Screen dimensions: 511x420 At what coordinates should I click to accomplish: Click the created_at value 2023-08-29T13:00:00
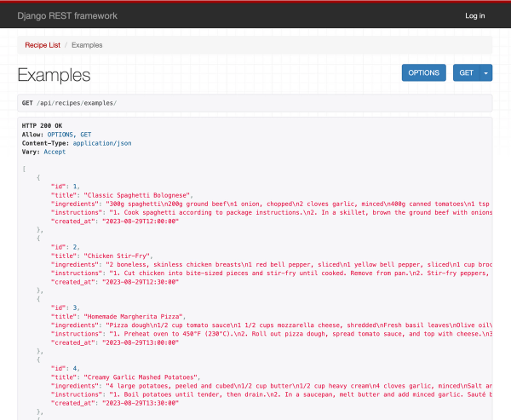141,342
